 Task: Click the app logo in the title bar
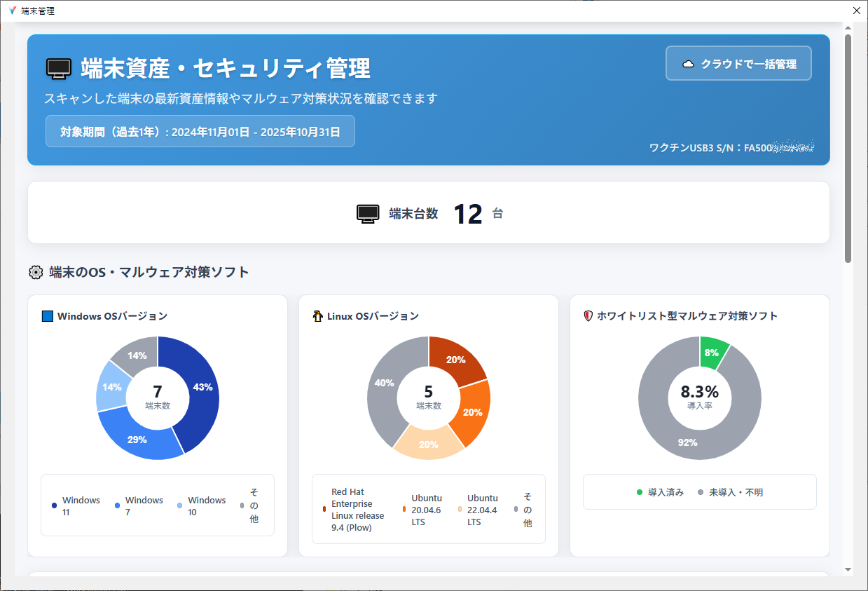click(x=11, y=11)
